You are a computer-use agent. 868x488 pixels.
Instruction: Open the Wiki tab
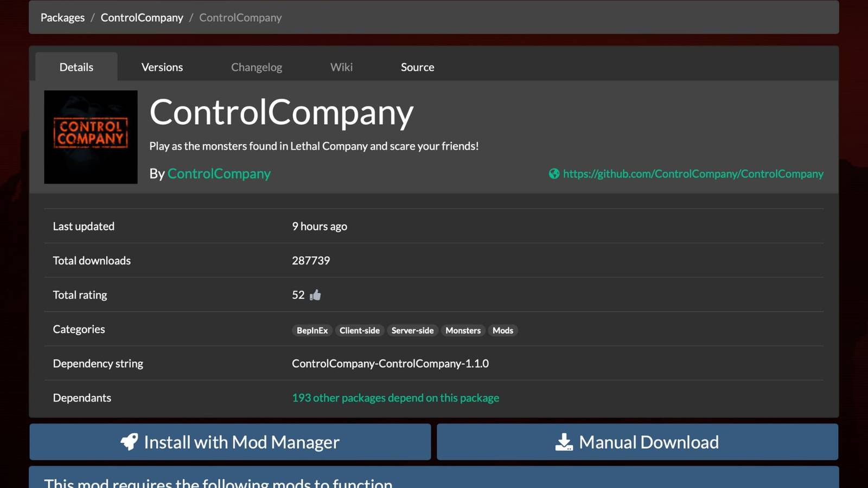coord(341,67)
